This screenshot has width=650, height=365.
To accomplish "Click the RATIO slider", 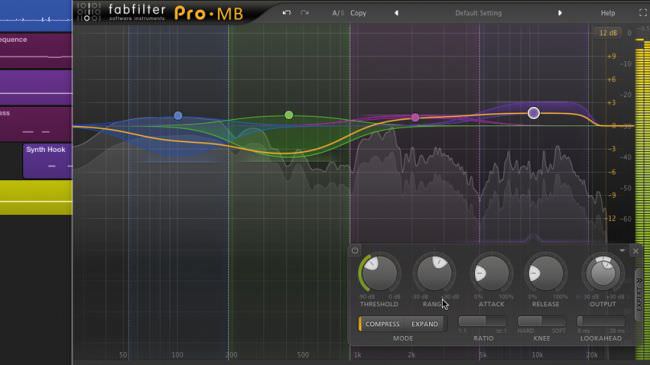I will coord(482,321).
